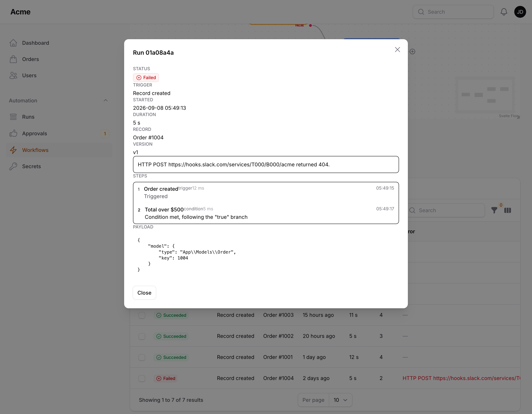The height and width of the screenshot is (414, 532).
Task: Select Workflows in the sidebar
Action: tap(59, 150)
